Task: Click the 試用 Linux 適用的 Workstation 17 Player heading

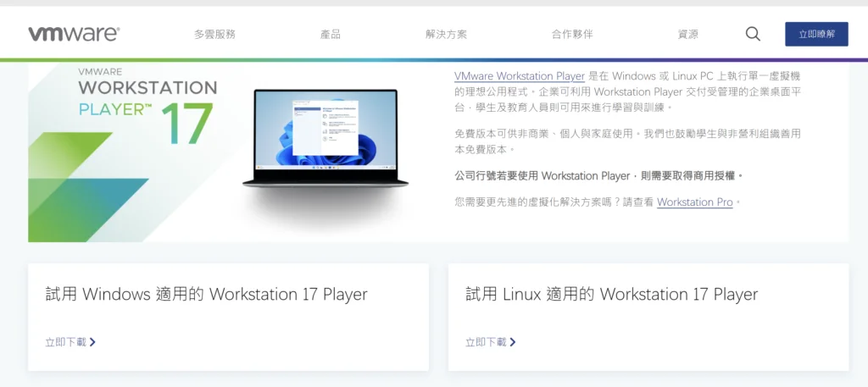Action: click(612, 294)
